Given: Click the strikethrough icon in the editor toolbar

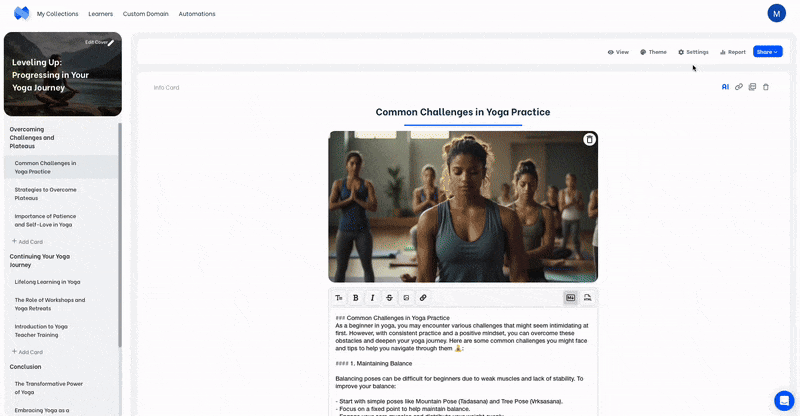Looking at the screenshot, I should tap(389, 298).
